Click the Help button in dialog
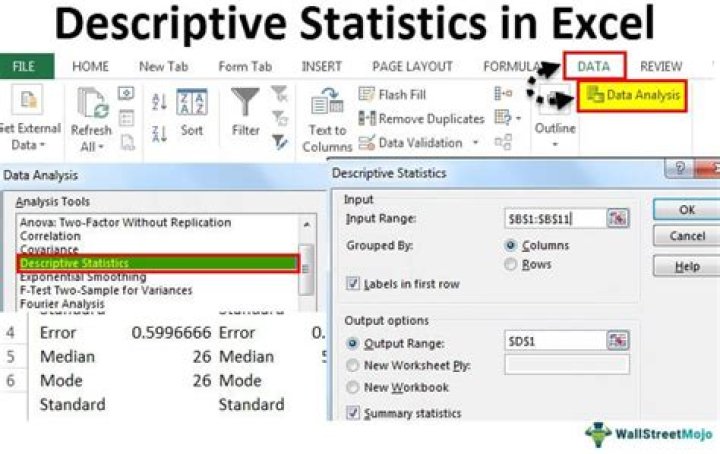720x454 pixels. coord(687,266)
